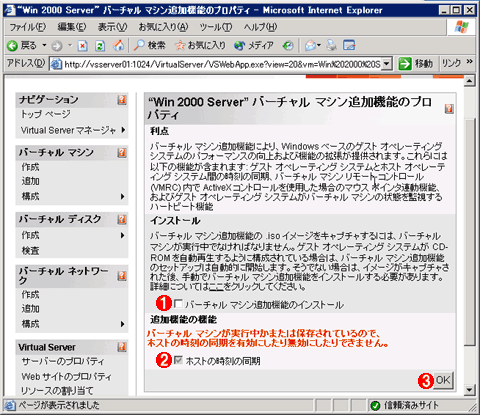Screen dimensions: 480x415
Task: Click the vertical scrollbar thumb
Action: [x=470, y=232]
